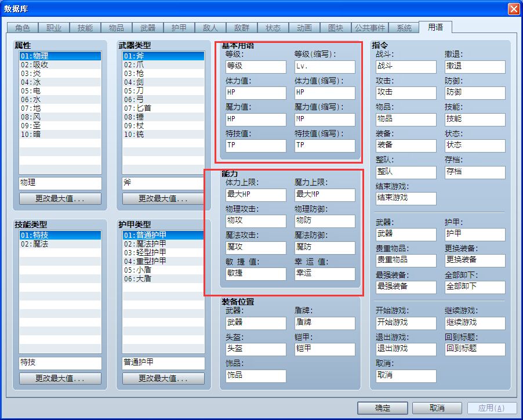
Task: Click 更改最大值 under 武器类型 list
Action: [x=163, y=199]
